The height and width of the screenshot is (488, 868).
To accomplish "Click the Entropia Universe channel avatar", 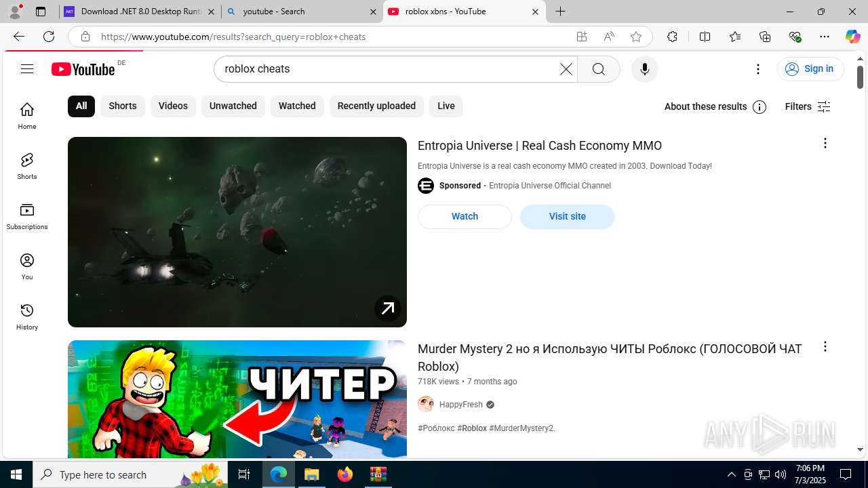I will pos(426,186).
